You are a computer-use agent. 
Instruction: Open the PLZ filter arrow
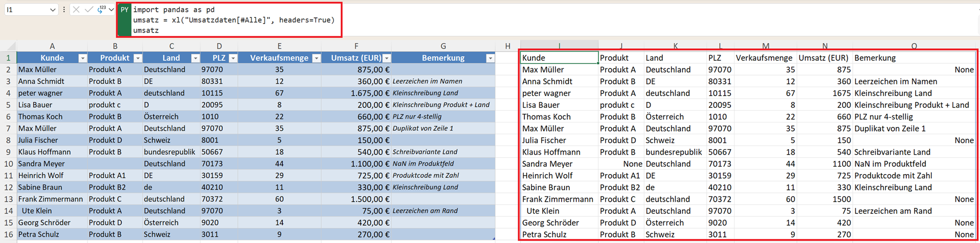click(x=233, y=58)
